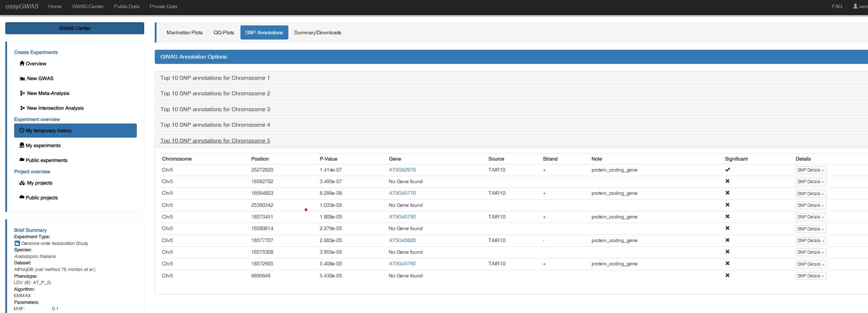The width and height of the screenshot is (868, 313).
Task: Click SNP Details for position 18582702
Action: tap(810, 182)
